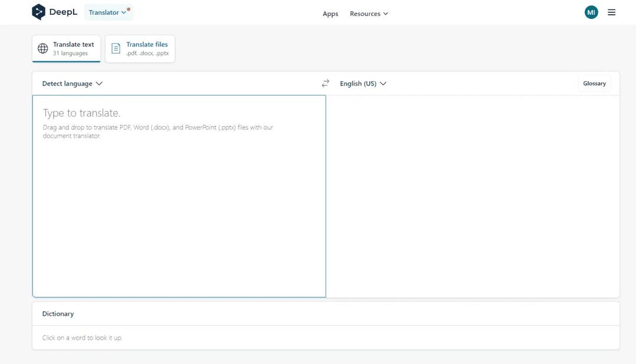Click the empty translation output pane

coord(473,196)
